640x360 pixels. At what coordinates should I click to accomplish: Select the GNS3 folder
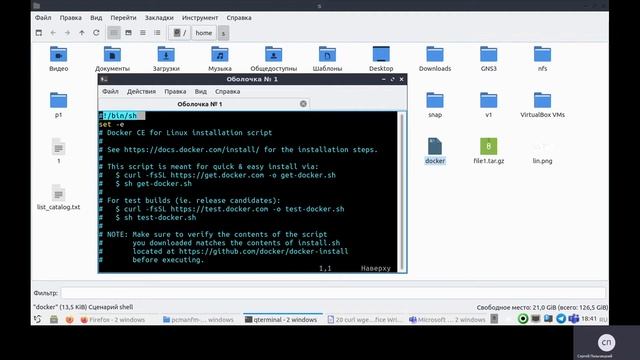click(x=489, y=59)
